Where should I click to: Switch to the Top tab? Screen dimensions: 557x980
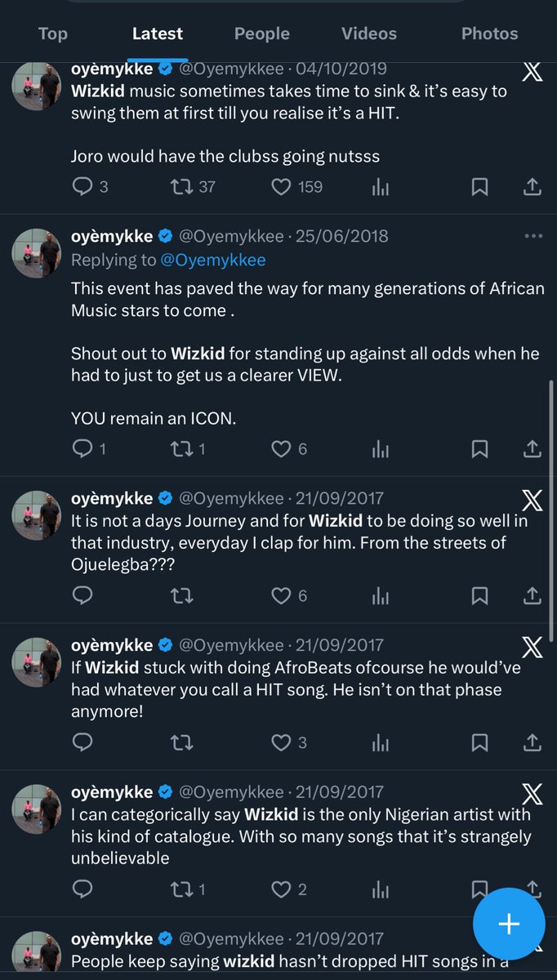point(53,33)
